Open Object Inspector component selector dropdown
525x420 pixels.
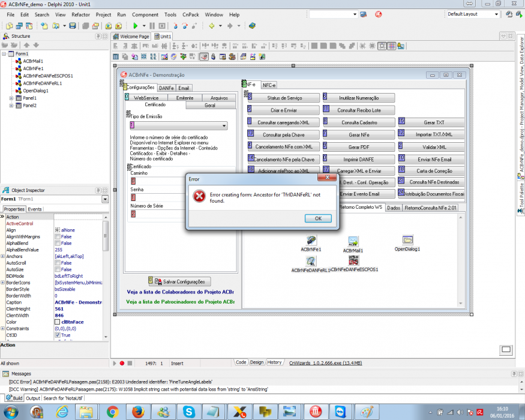(105, 199)
